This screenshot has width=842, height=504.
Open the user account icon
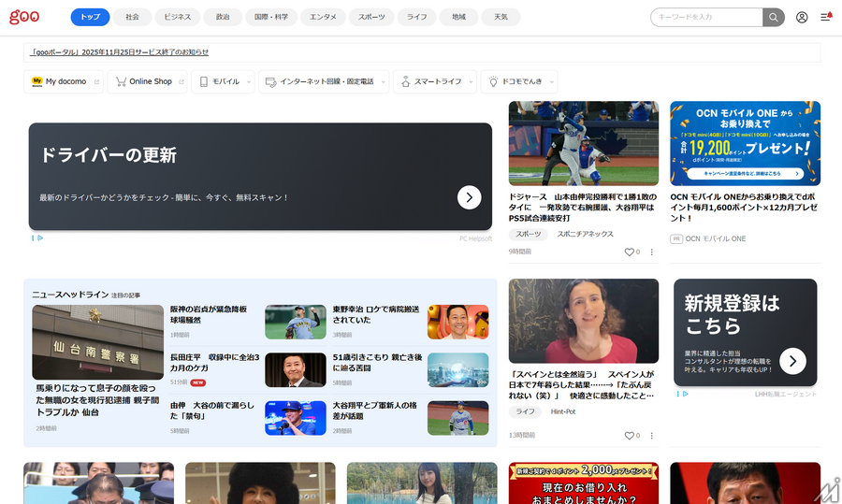(x=802, y=17)
